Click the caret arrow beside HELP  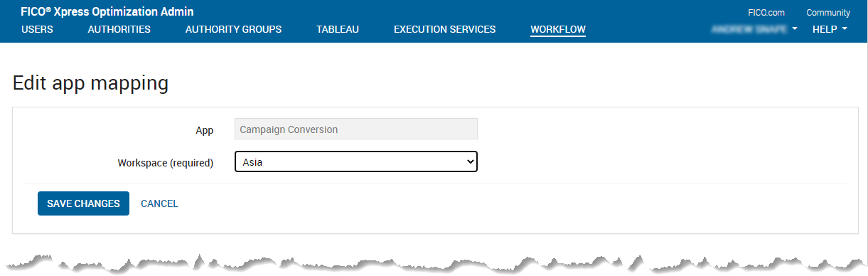tap(845, 29)
